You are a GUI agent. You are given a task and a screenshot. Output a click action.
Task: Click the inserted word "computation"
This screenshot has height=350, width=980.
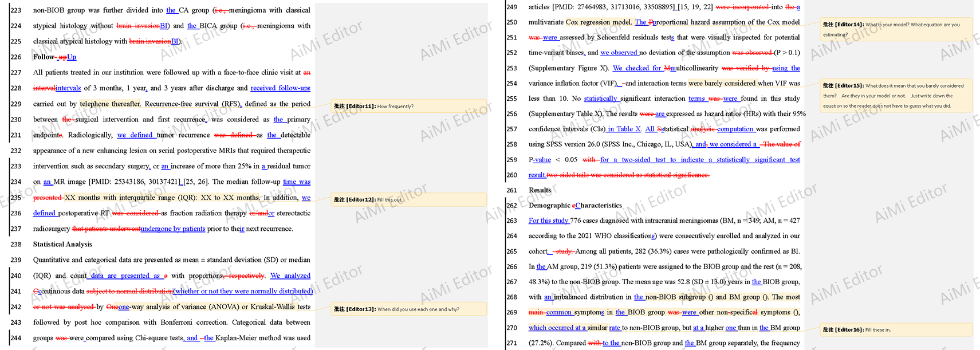pos(736,129)
